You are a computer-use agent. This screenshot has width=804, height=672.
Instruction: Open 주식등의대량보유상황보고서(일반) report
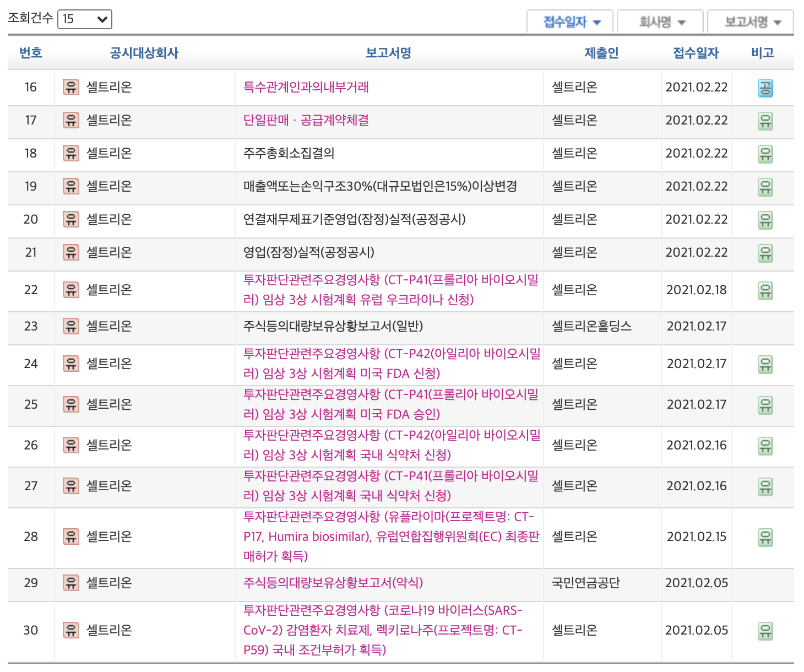(x=333, y=326)
